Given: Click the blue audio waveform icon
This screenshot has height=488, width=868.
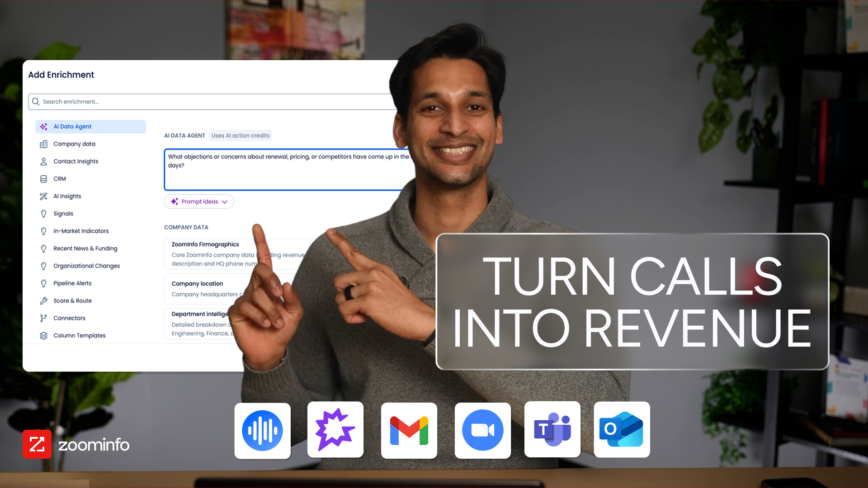Looking at the screenshot, I should coord(262,430).
